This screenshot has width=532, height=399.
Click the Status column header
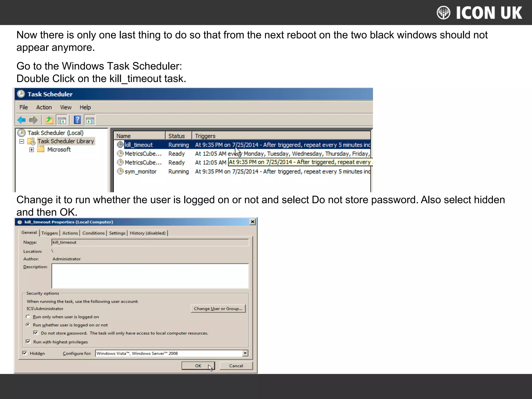(178, 136)
